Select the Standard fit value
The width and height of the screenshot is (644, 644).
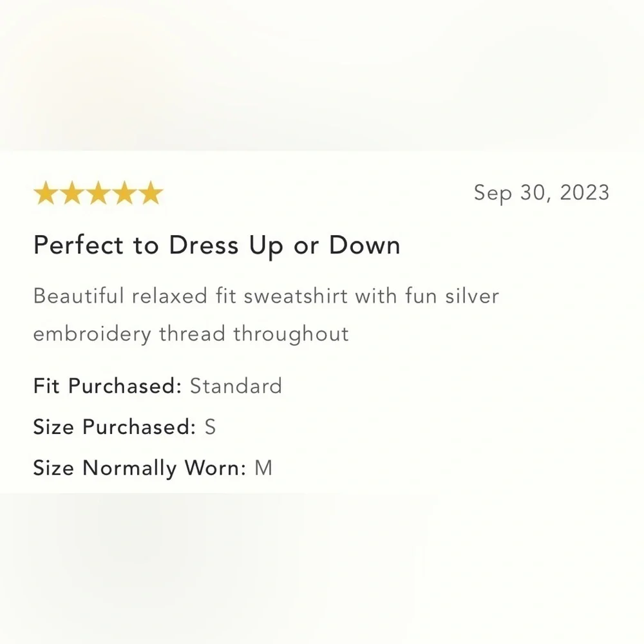tap(236, 386)
